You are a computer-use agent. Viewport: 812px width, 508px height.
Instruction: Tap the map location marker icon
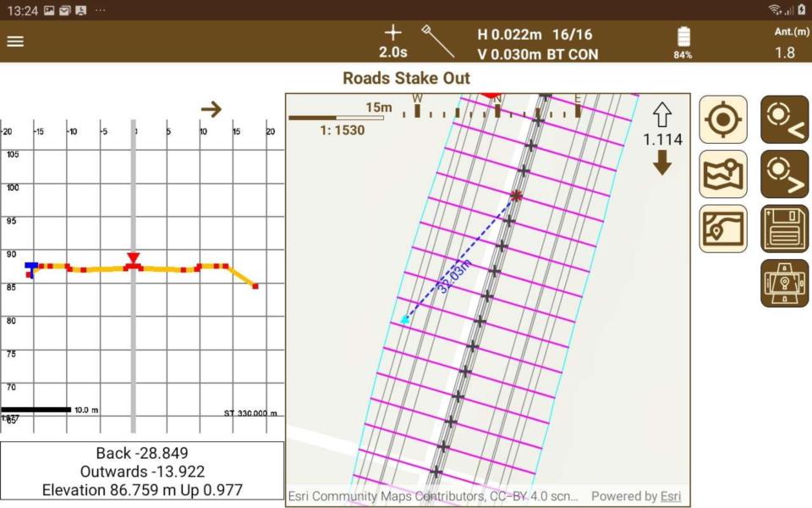(722, 228)
